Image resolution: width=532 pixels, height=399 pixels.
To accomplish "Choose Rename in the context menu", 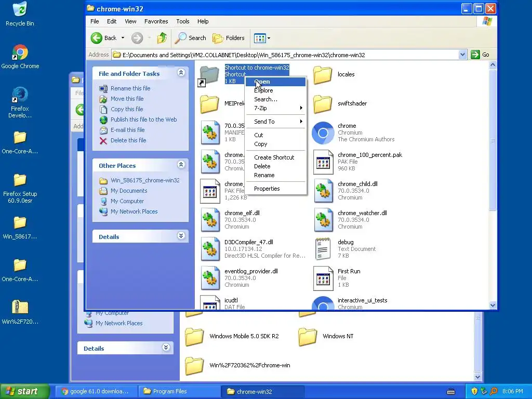I will (275, 175).
